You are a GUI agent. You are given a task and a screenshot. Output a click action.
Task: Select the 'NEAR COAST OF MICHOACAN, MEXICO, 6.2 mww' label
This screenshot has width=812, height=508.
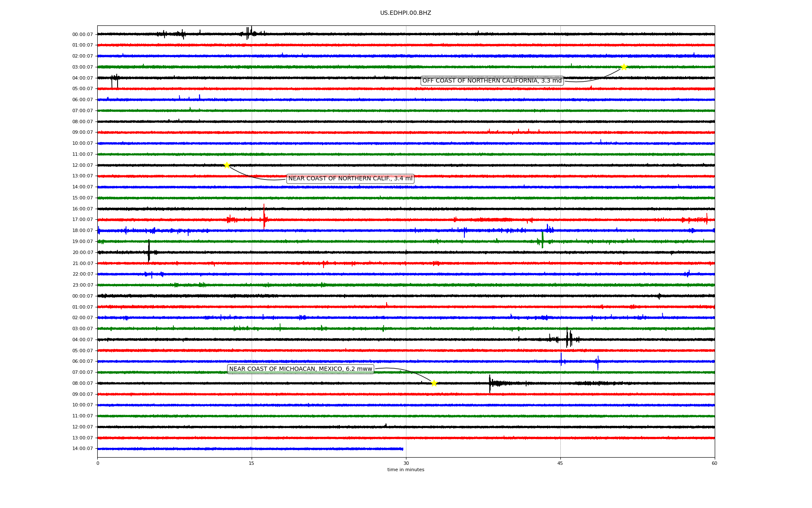coord(301,369)
